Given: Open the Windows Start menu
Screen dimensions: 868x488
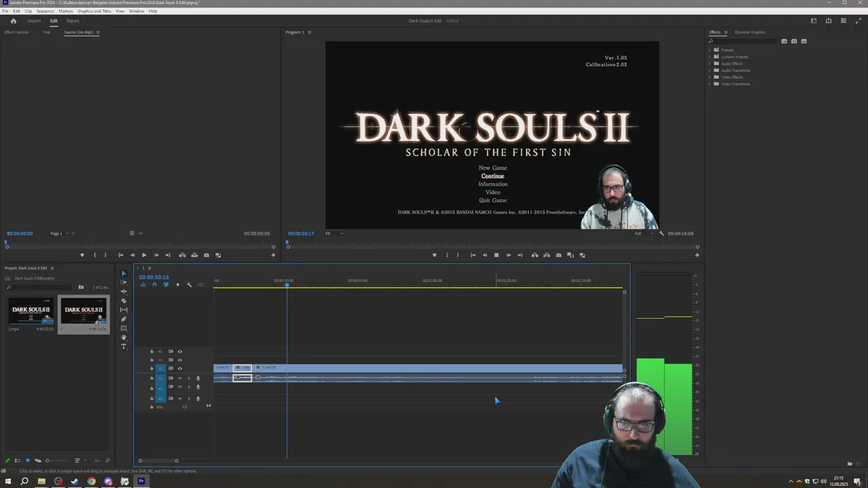Looking at the screenshot, I should point(8,481).
